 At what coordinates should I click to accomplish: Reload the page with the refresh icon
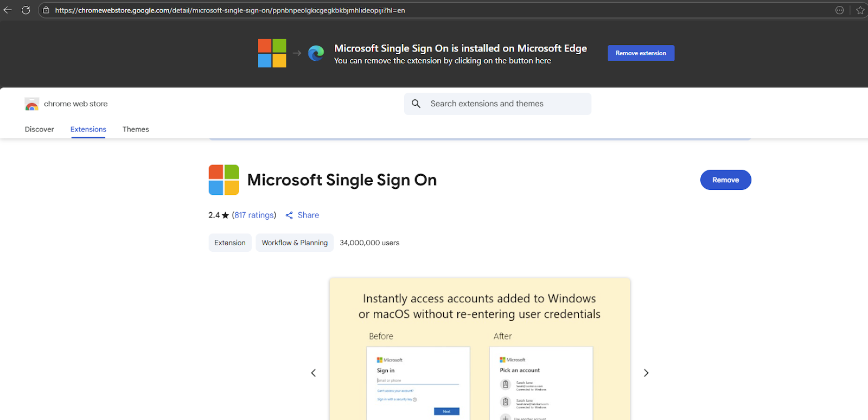tap(25, 10)
